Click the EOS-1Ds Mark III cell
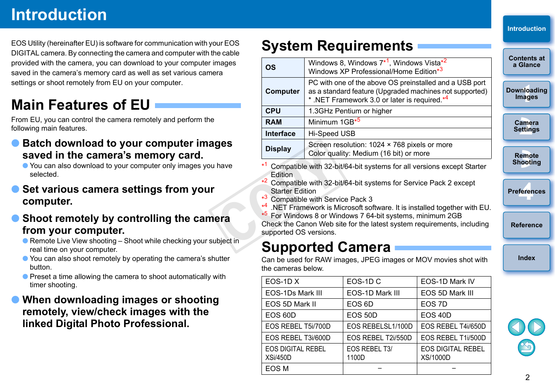This screenshot has height=392, width=555. [x=302, y=293]
